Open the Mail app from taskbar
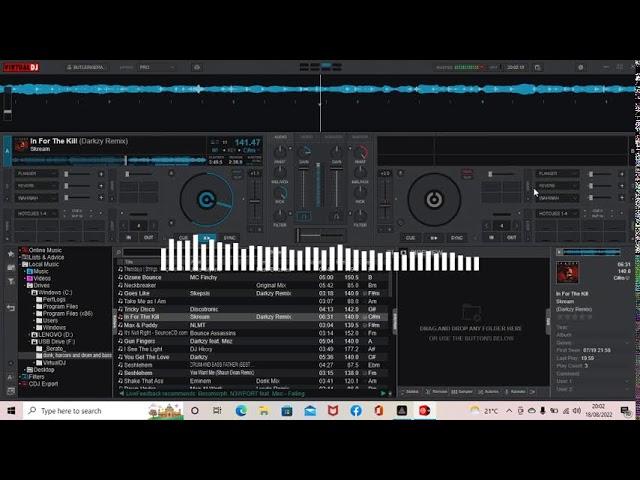 (310, 411)
